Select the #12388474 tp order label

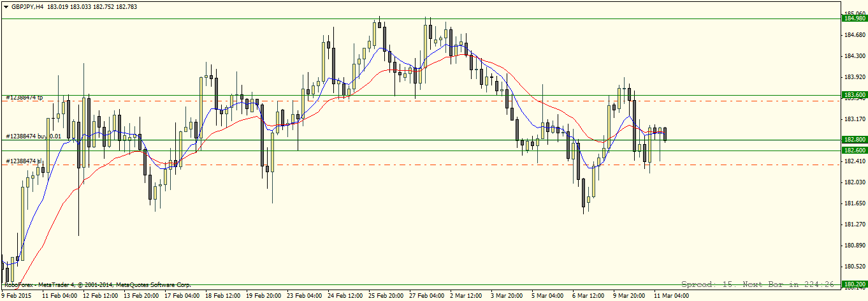[x=25, y=98]
